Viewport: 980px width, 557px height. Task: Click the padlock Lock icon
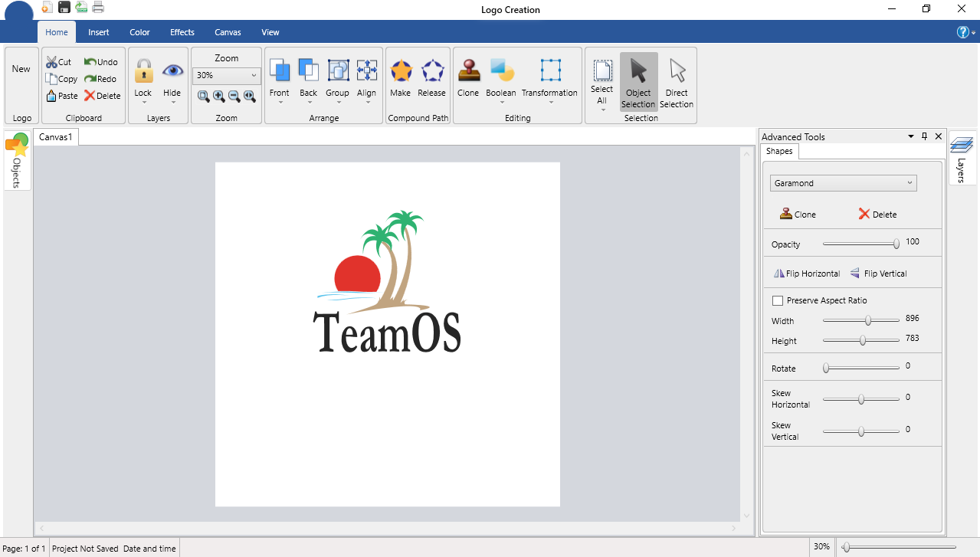click(143, 72)
